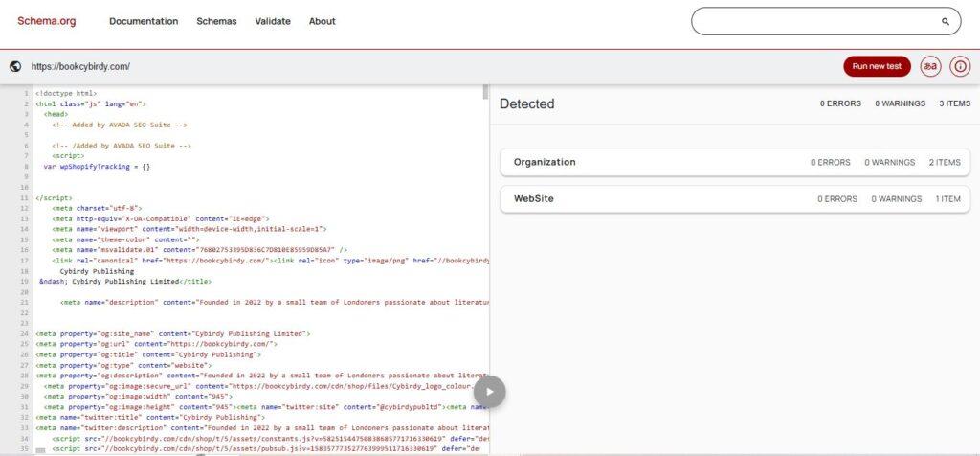Click the og:site_name meta line
980x456 pixels.
click(172, 334)
